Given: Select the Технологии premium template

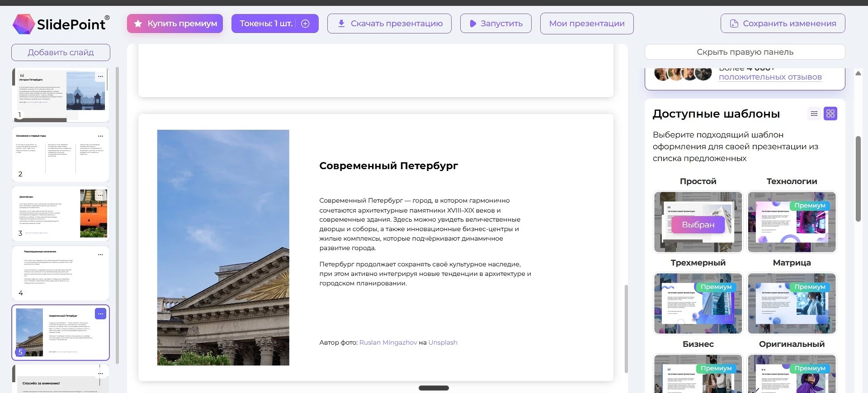Looking at the screenshot, I should pyautogui.click(x=792, y=222).
